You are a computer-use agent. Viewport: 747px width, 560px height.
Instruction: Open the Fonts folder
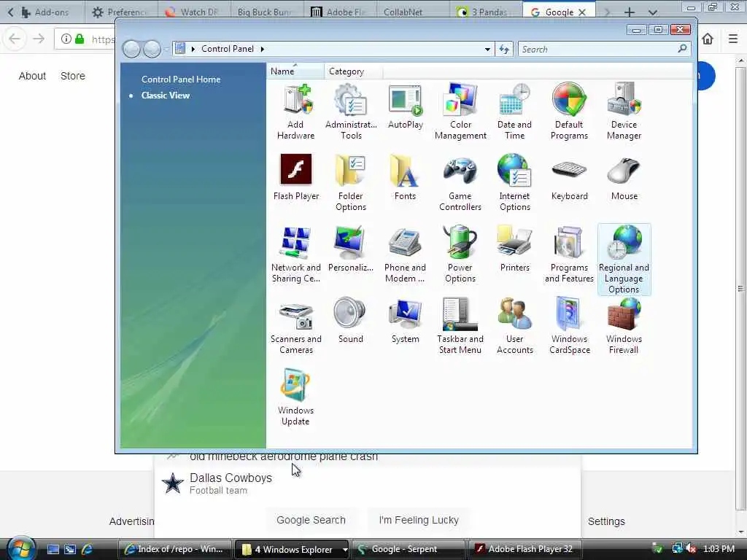tap(406, 178)
